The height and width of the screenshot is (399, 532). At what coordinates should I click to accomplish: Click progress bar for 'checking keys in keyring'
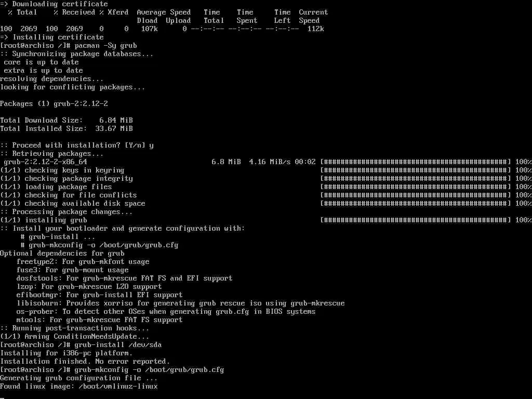(416, 170)
